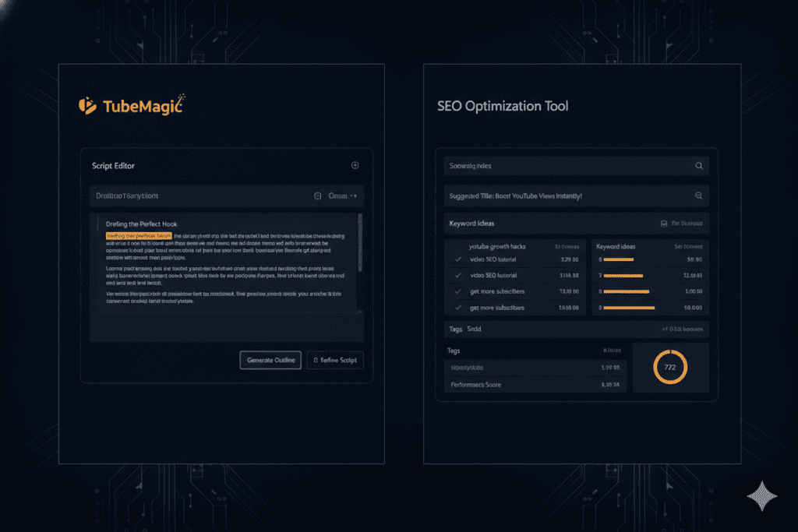The height and width of the screenshot is (532, 798).
Task: Click the 'Keyword ideas' label above the orange bars
Action: pyautogui.click(x=616, y=247)
